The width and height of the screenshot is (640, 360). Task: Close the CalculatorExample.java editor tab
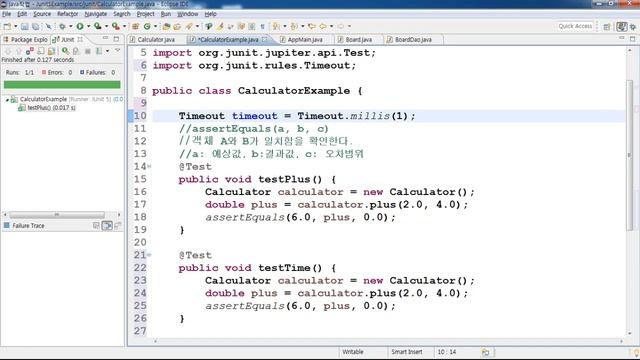coord(265,39)
